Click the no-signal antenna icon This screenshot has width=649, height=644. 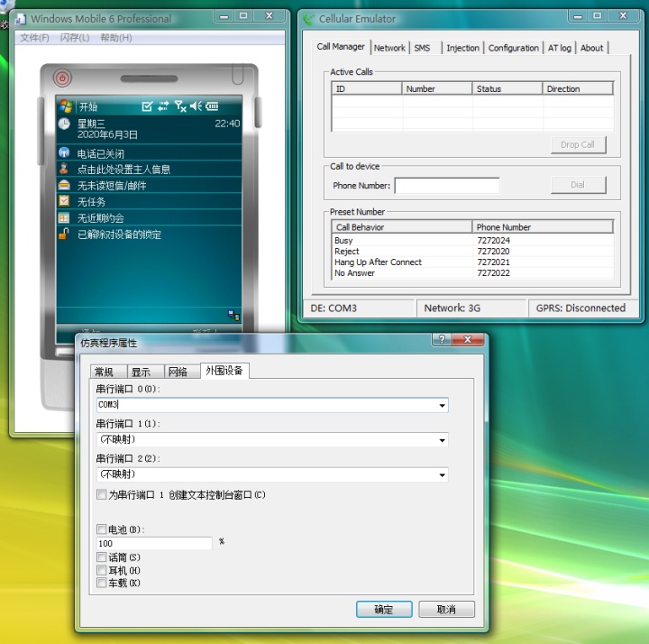click(x=180, y=106)
